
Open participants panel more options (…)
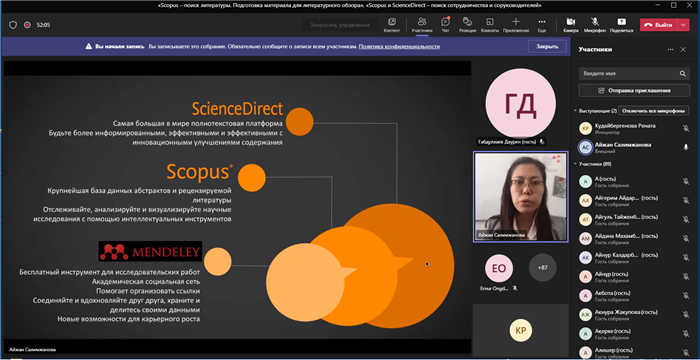click(x=670, y=50)
